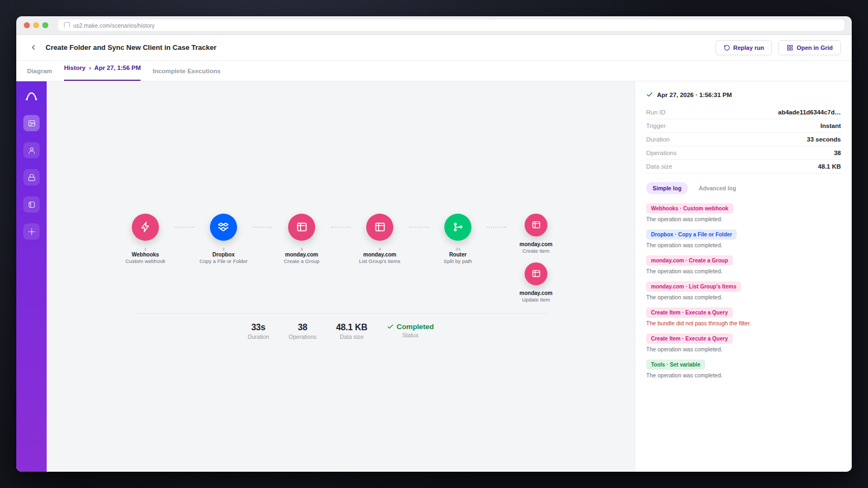
Task: Open the panel layout sidebar icon
Action: tap(31, 204)
